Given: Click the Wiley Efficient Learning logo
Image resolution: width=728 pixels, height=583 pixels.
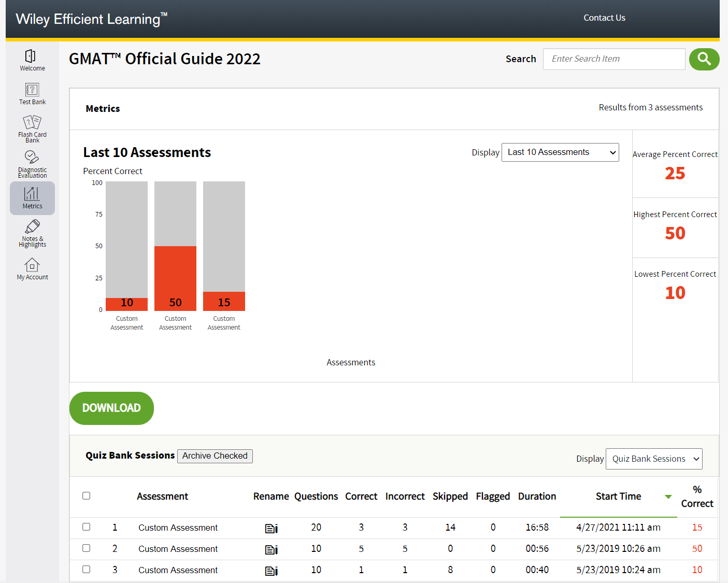Looking at the screenshot, I should pos(92,19).
